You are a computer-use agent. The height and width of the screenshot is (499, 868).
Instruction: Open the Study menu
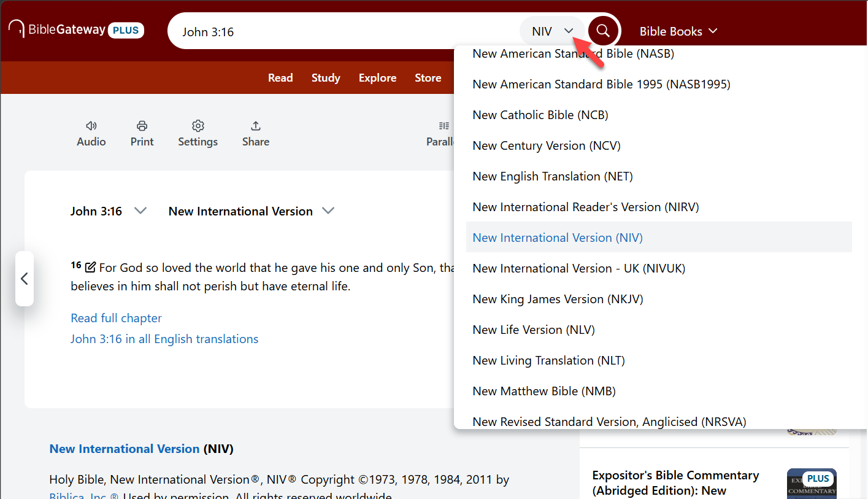coord(326,78)
